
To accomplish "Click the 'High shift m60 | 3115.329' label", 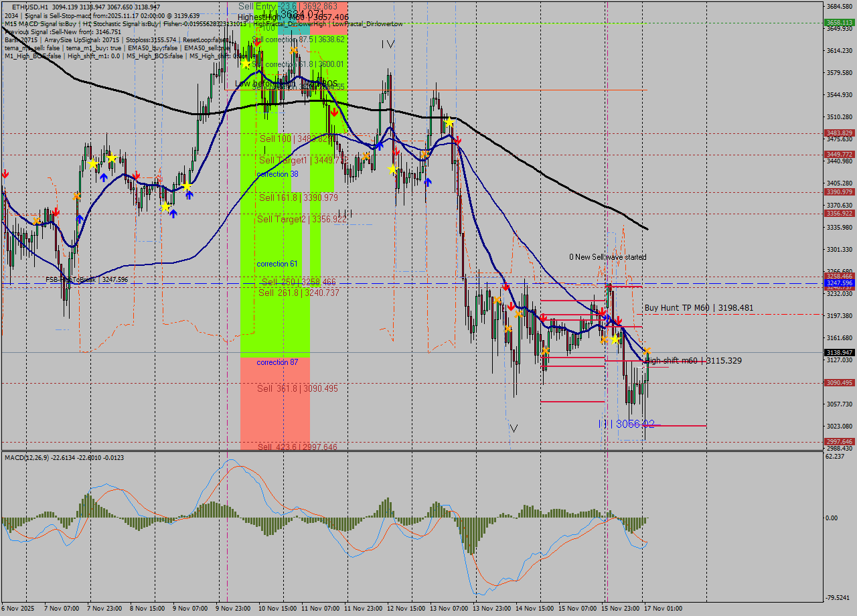I will pyautogui.click(x=693, y=361).
